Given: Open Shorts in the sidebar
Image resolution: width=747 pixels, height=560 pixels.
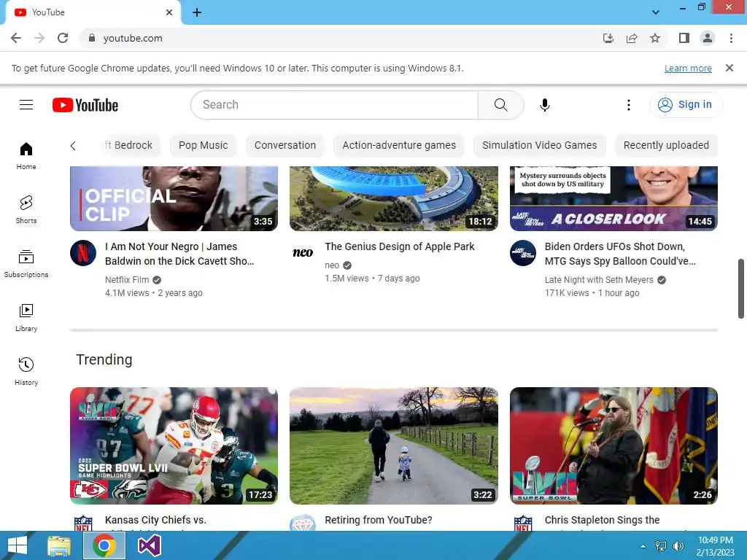Looking at the screenshot, I should 26,209.
